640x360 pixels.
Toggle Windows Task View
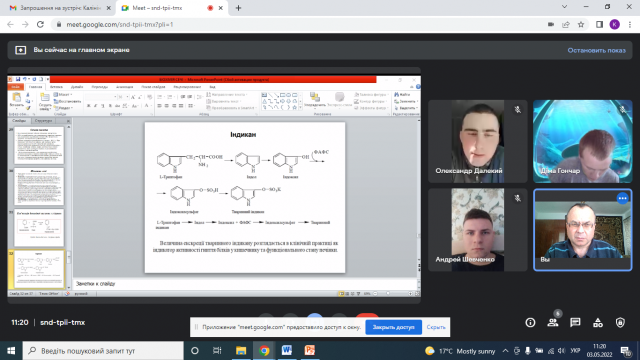tap(217, 351)
